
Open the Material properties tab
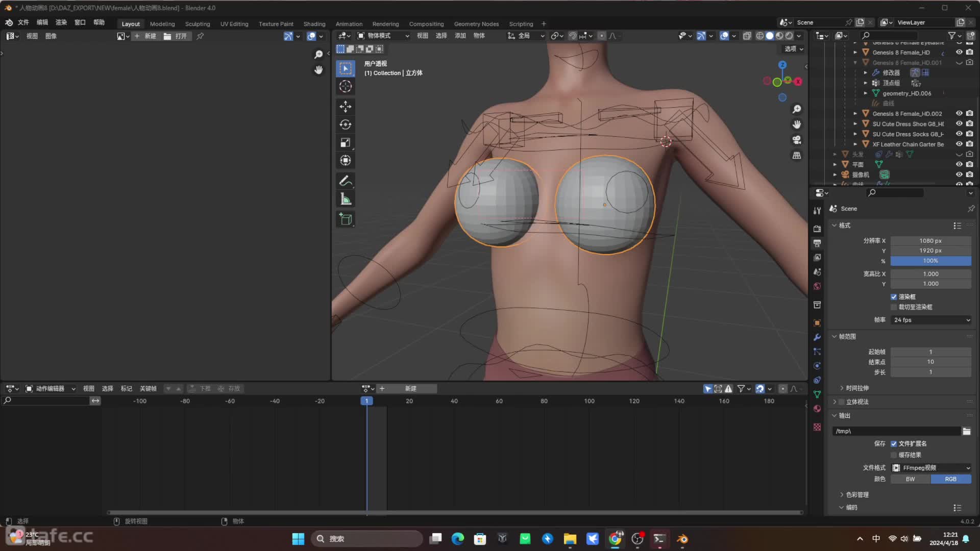click(817, 409)
